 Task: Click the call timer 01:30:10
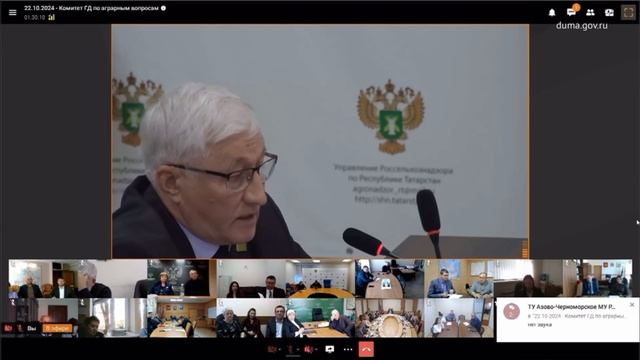34,18
